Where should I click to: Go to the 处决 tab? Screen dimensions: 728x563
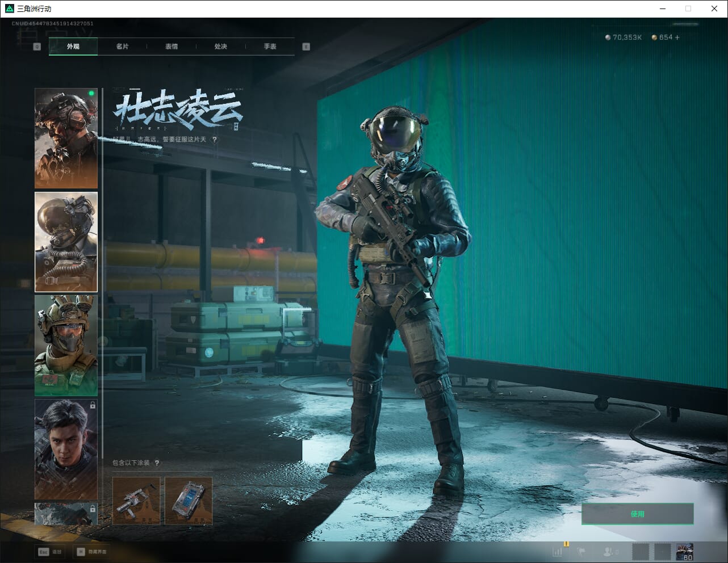pyautogui.click(x=221, y=47)
